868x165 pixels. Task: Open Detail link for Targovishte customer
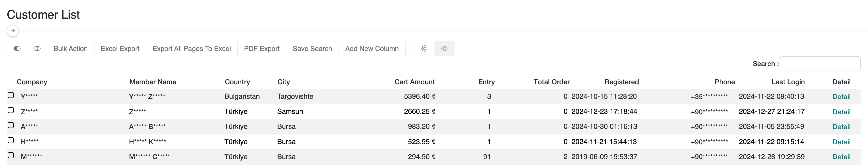coord(841,97)
